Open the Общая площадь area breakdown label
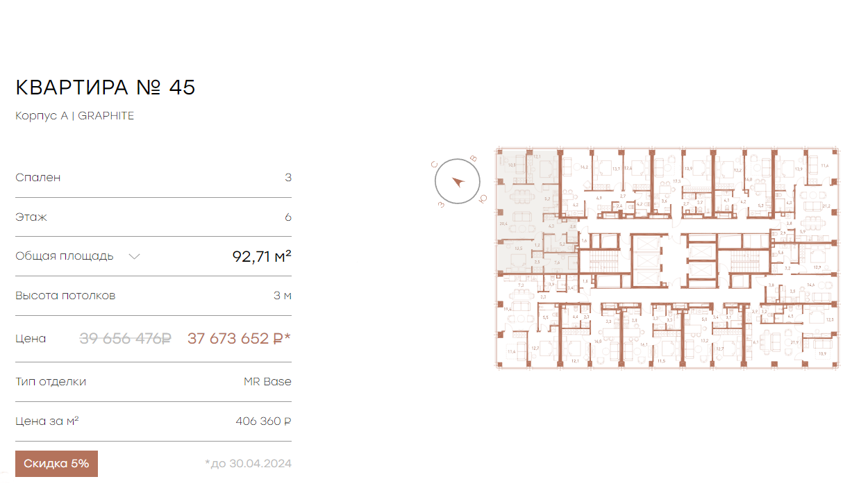 pyautogui.click(x=65, y=256)
